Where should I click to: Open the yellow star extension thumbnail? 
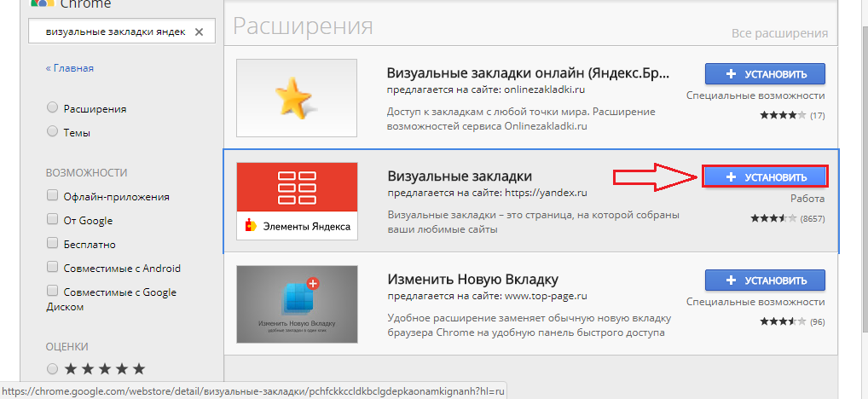click(297, 98)
